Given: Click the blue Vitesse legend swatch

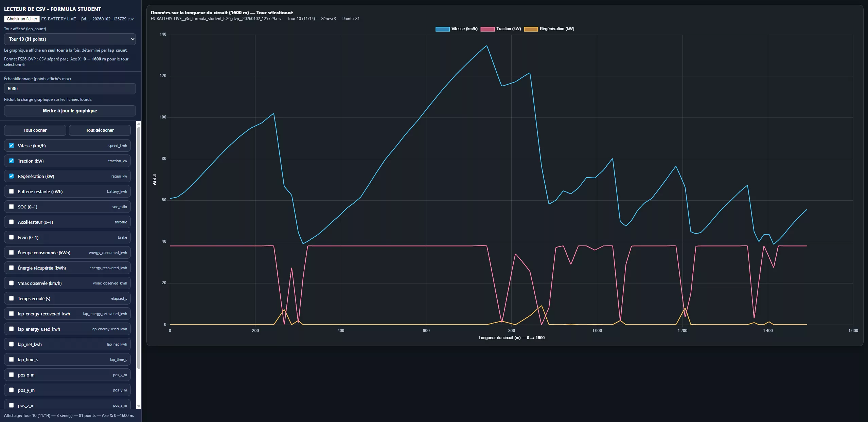Looking at the screenshot, I should coord(442,29).
